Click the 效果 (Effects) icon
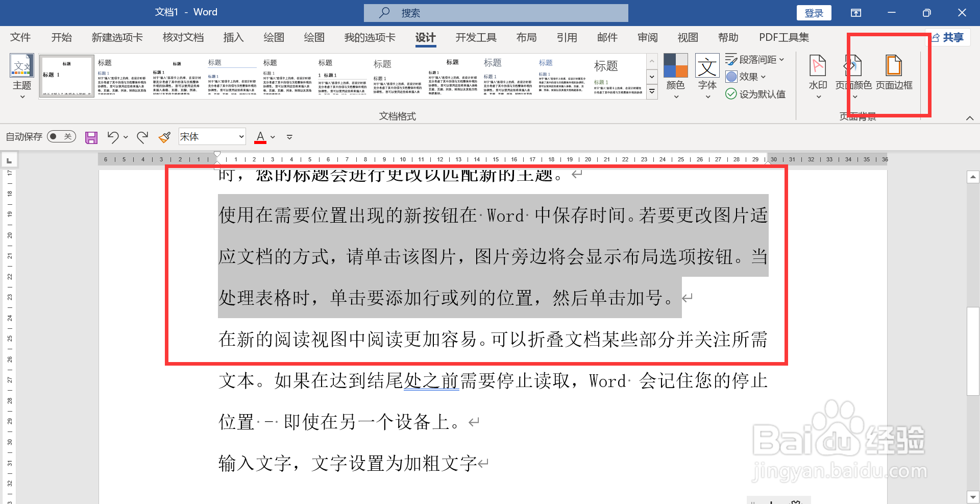Screen dimensions: 980x504 click(x=745, y=77)
